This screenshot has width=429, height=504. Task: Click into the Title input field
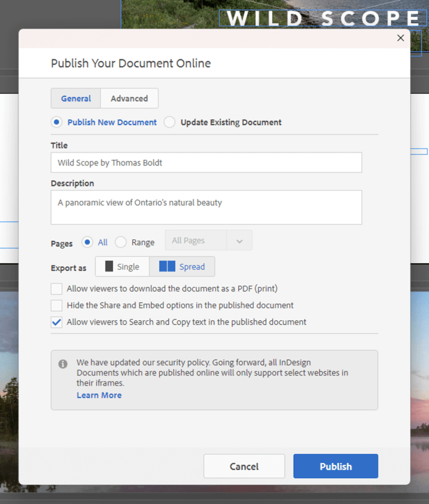tap(206, 162)
